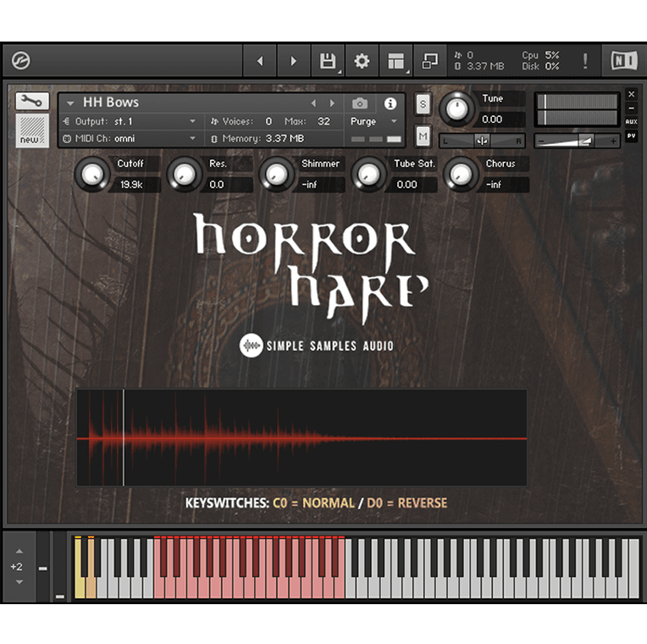Select next instrument arrow beside HH Bows
Viewport: 647px width, 644px height.
pyautogui.click(x=332, y=103)
